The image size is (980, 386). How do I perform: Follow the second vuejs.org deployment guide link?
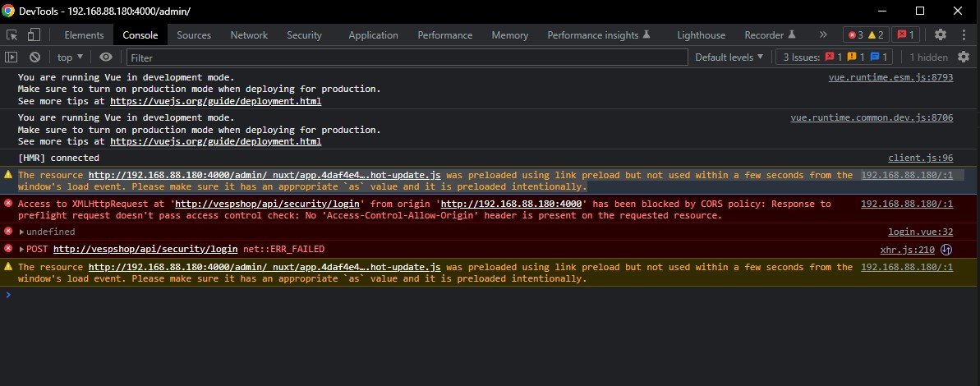pyautogui.click(x=215, y=141)
